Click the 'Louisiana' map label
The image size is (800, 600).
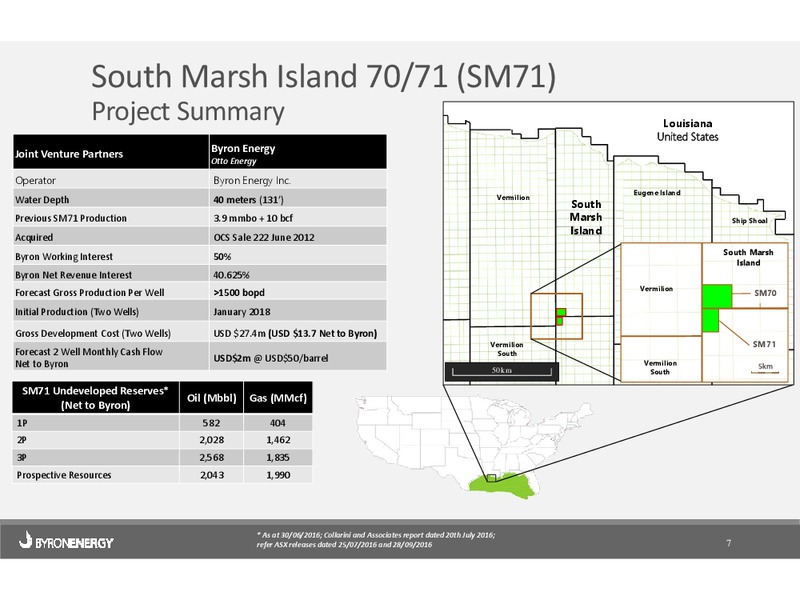[687, 123]
